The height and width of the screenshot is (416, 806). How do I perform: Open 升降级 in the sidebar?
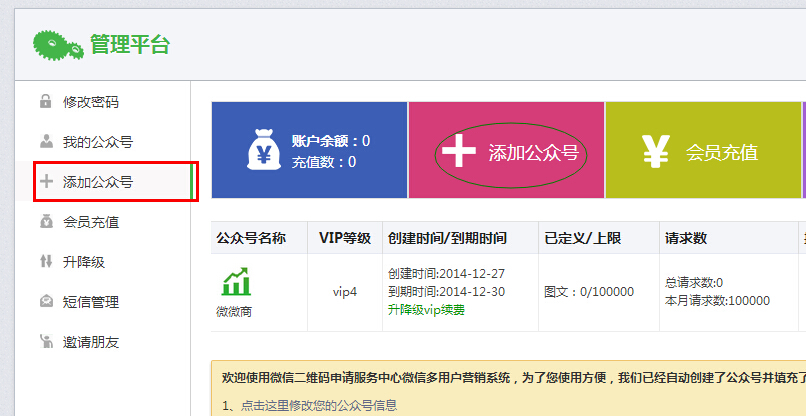(84, 262)
